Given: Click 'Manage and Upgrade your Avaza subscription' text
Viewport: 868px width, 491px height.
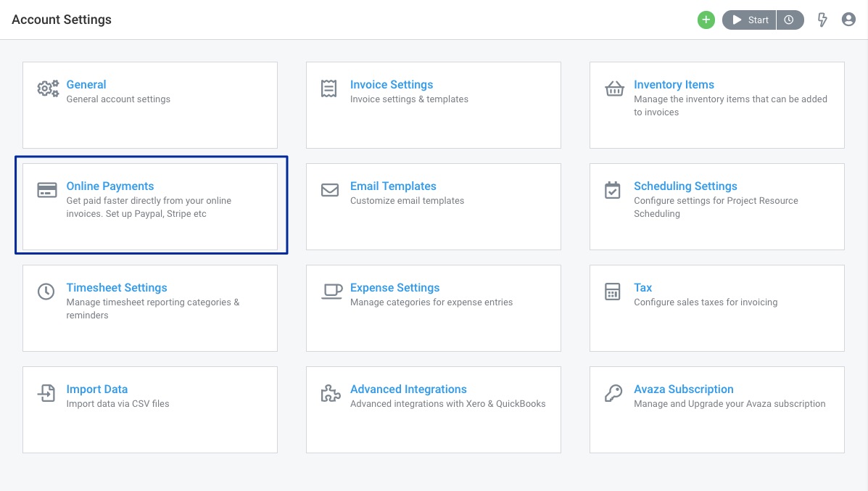Looking at the screenshot, I should [x=729, y=403].
